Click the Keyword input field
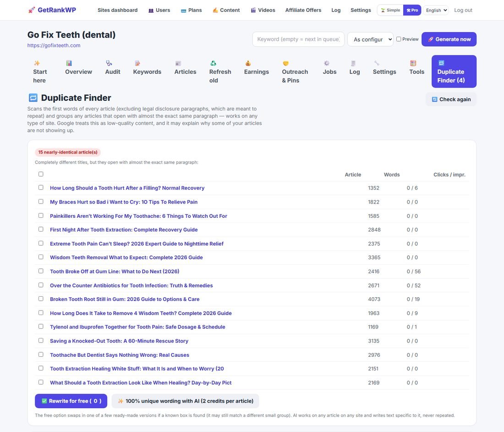The width and height of the screenshot is (504, 432). 298,39
